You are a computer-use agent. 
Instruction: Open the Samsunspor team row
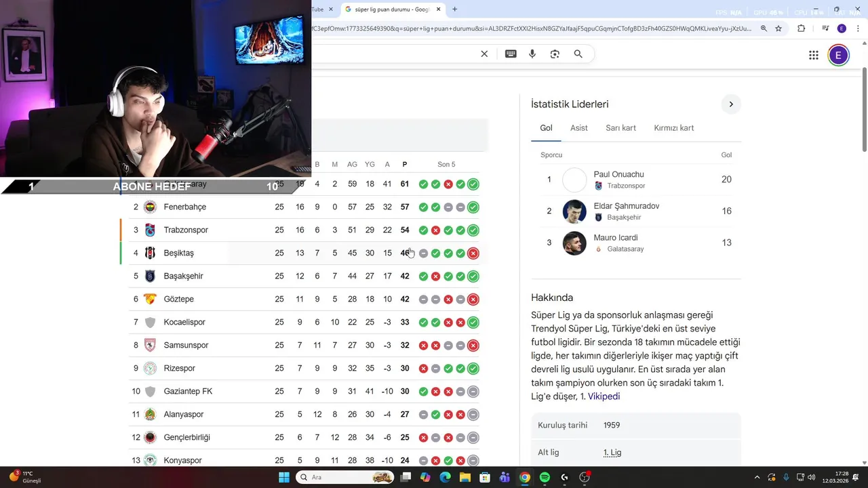(x=304, y=345)
